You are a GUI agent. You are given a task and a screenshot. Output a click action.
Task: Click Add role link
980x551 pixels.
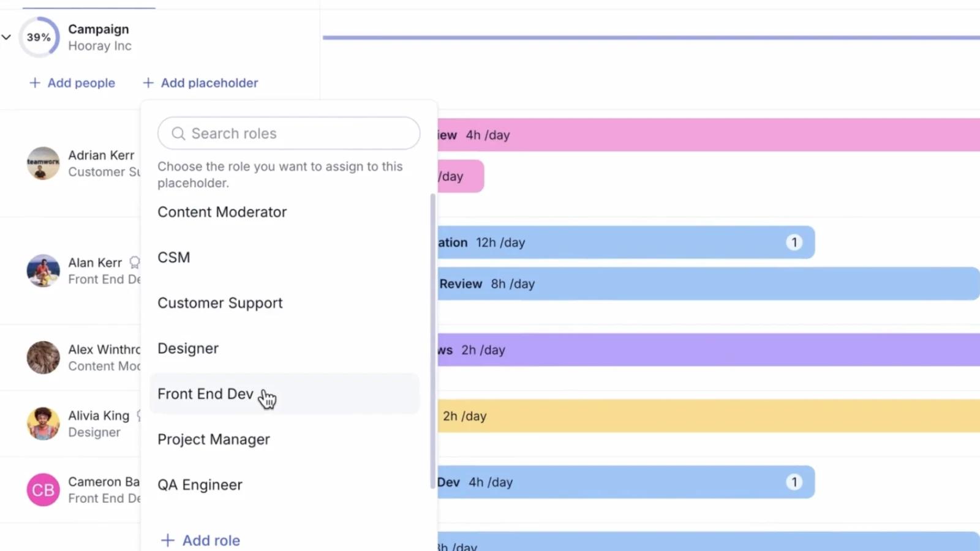pos(200,541)
